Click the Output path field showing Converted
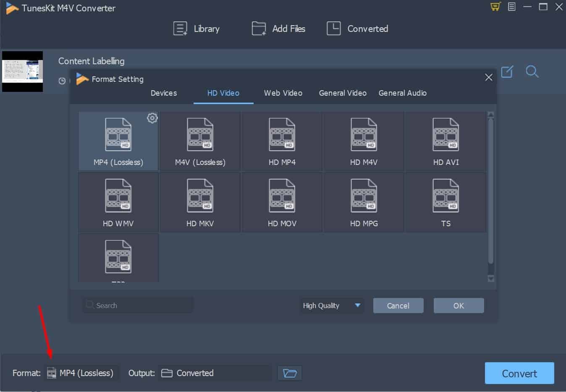 215,373
